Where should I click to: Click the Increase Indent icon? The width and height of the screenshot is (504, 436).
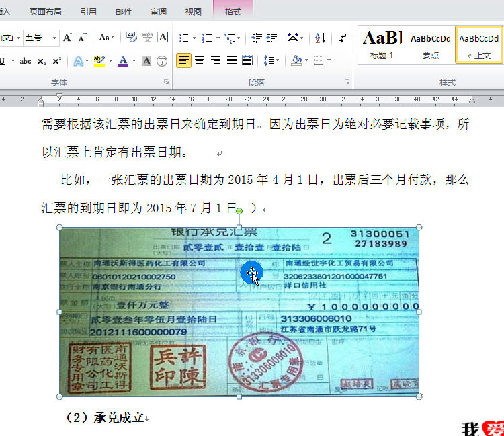coord(272,38)
